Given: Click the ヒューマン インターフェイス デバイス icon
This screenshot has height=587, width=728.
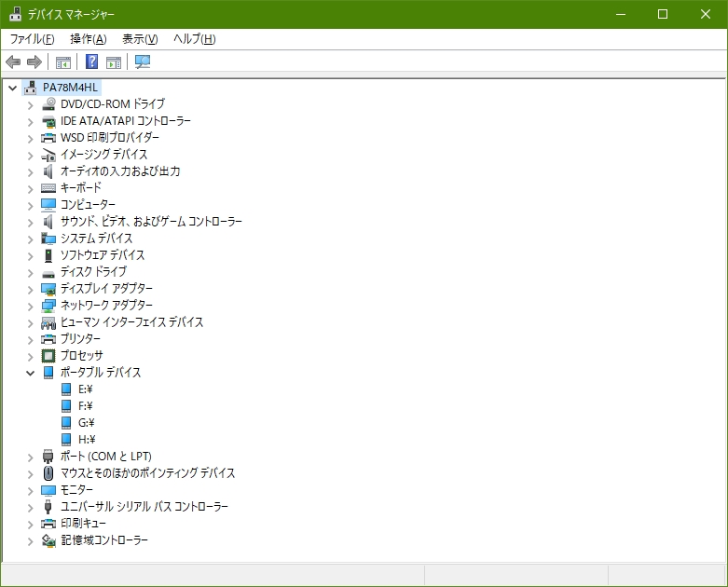Looking at the screenshot, I should point(48,322).
